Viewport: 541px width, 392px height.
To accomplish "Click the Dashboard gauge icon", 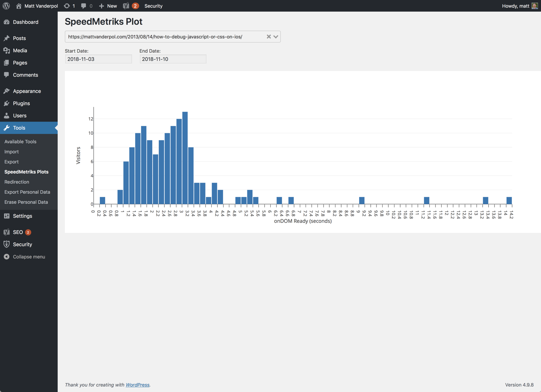I will [6, 22].
